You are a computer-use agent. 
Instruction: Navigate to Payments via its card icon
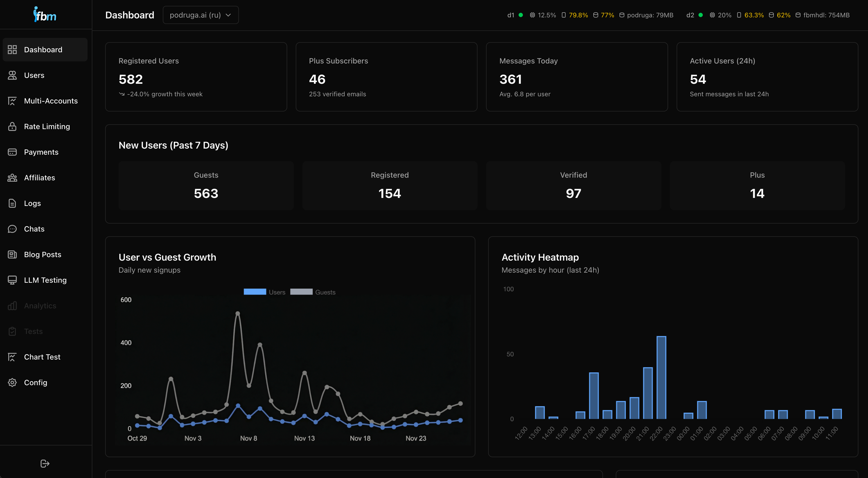pyautogui.click(x=12, y=152)
